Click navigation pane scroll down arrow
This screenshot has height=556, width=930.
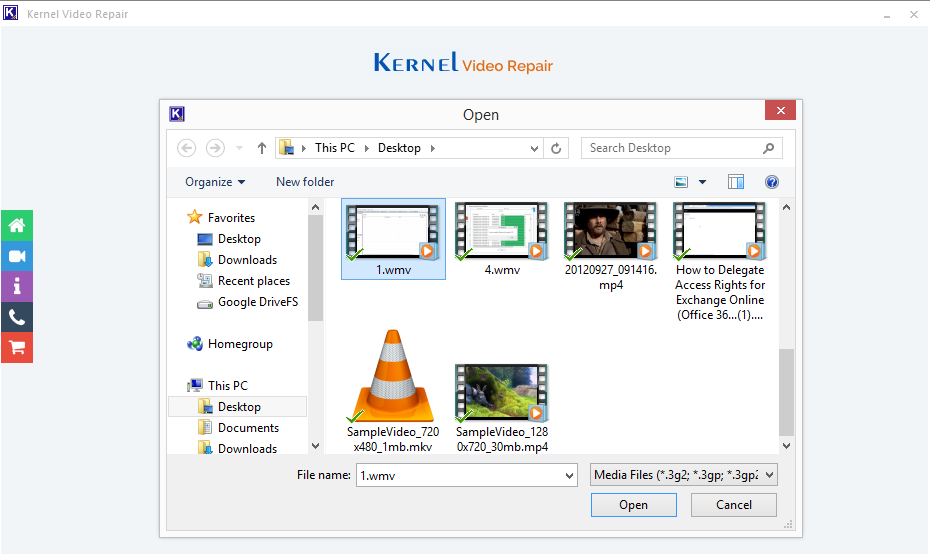click(316, 446)
